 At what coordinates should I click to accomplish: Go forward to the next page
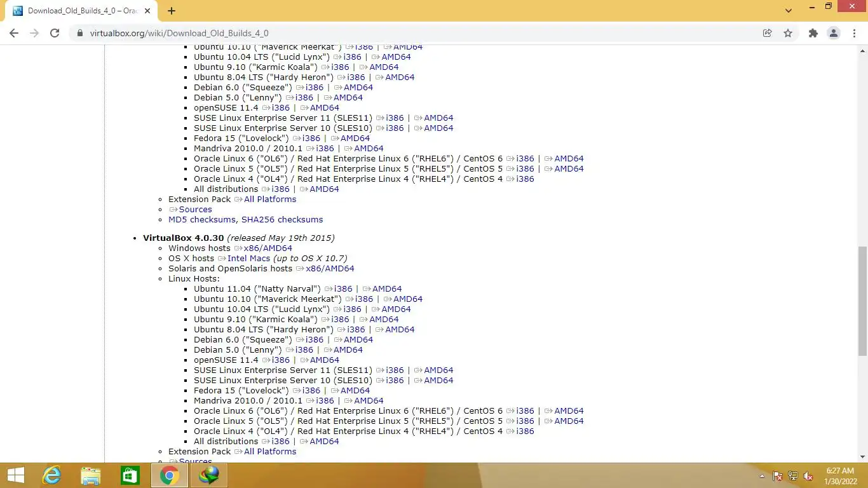[34, 33]
